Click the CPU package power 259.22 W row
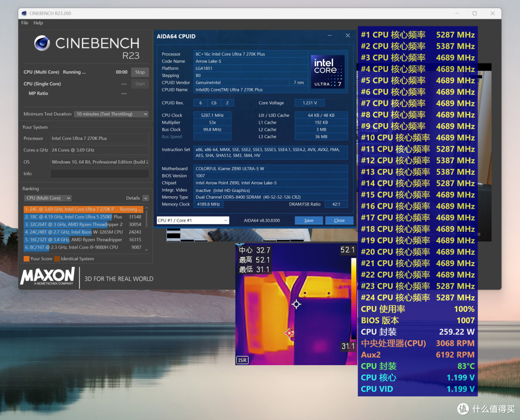 [x=417, y=332]
